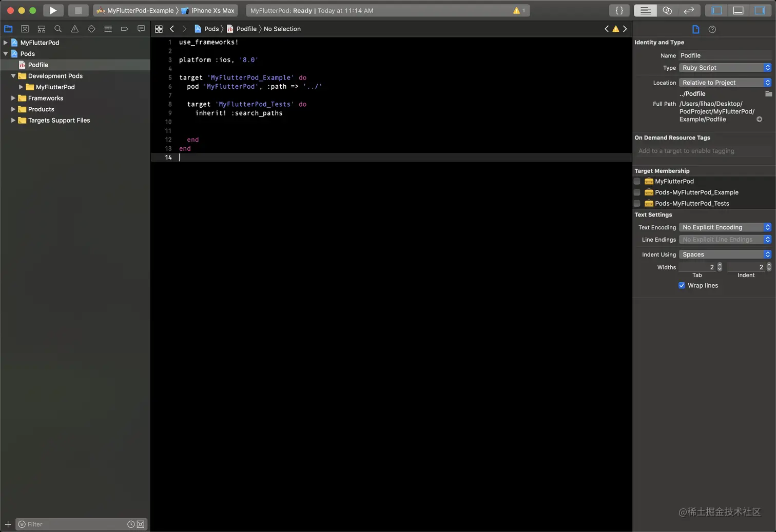Open the Breakpoint navigator

pos(124,29)
